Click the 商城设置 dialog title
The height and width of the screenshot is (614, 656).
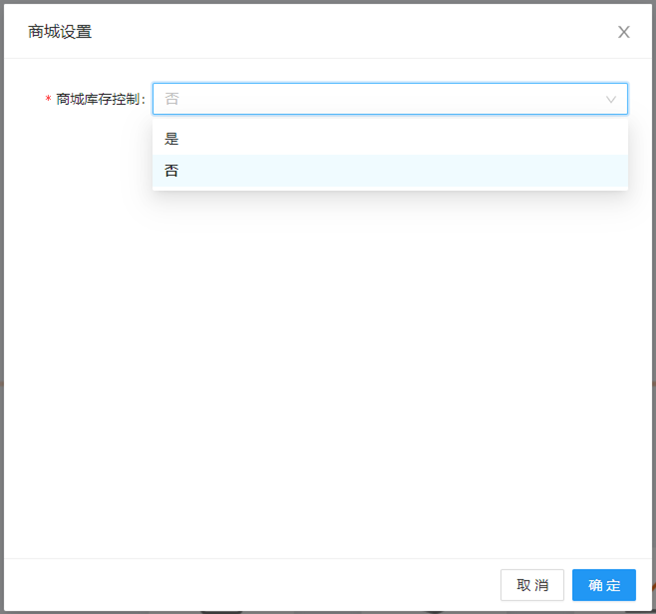(60, 32)
